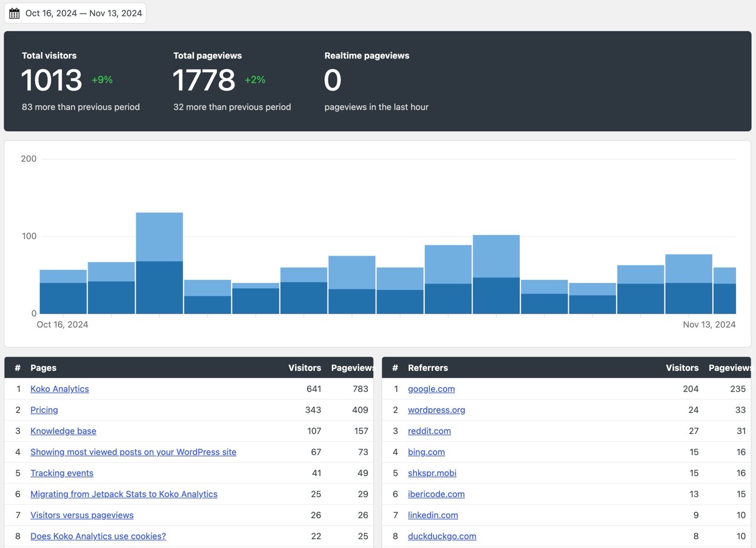Click visitors count 27 for reddit.com
Image resolution: width=756 pixels, height=548 pixels.
pos(693,431)
